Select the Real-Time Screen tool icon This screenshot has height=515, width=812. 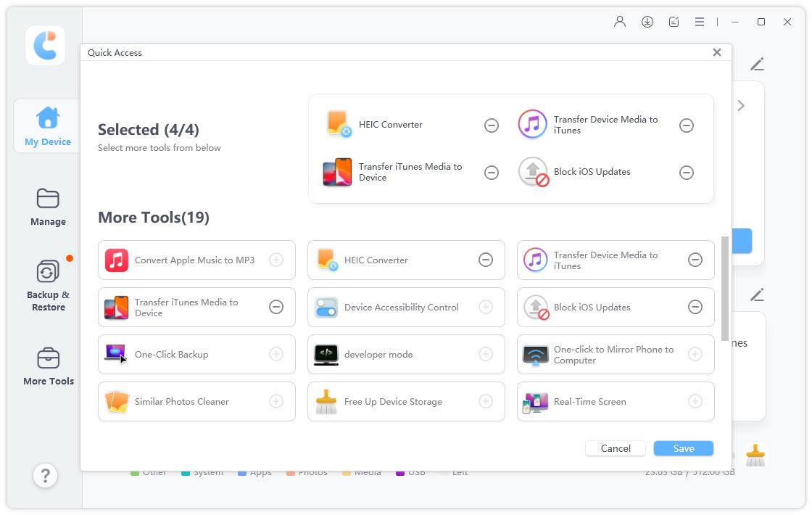(x=535, y=401)
